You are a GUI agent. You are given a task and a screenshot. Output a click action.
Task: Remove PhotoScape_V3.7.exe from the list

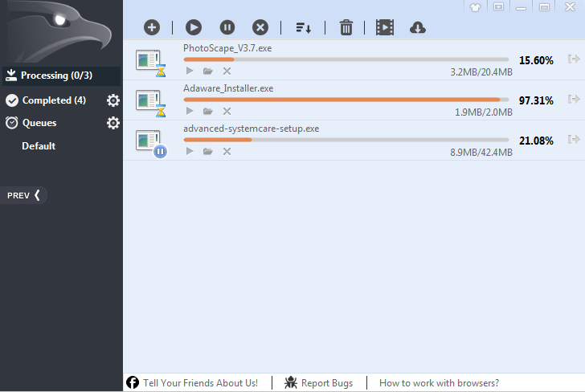tap(227, 71)
